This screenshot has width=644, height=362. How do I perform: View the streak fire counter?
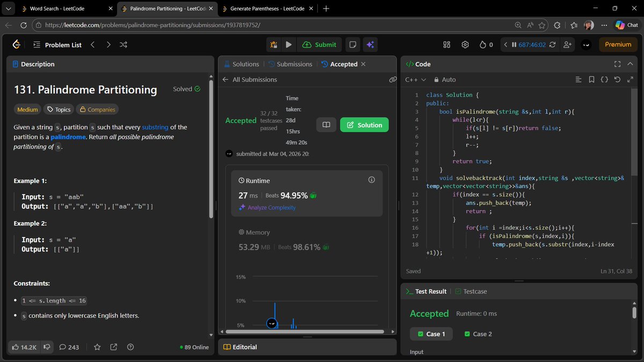pyautogui.click(x=486, y=45)
